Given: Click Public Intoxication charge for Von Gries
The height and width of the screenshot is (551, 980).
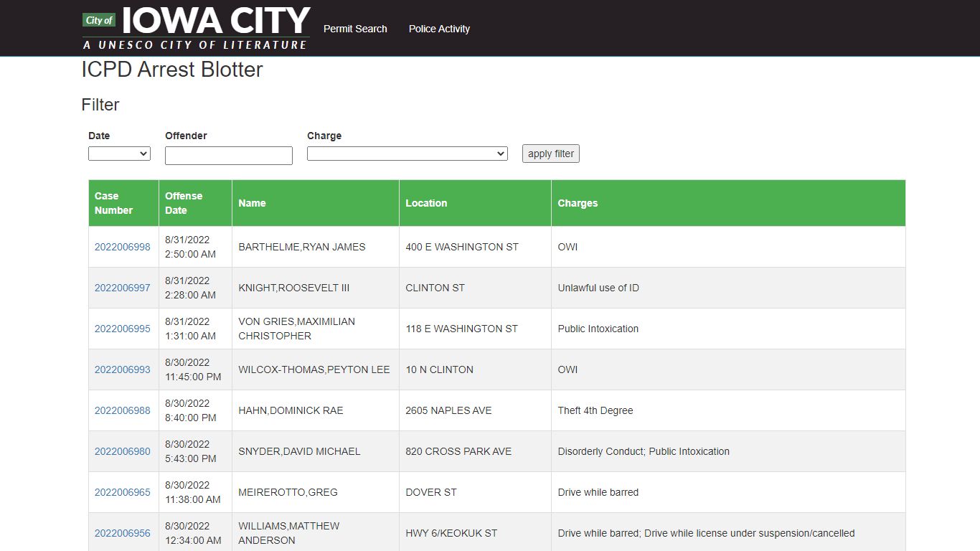Looking at the screenshot, I should tap(598, 329).
